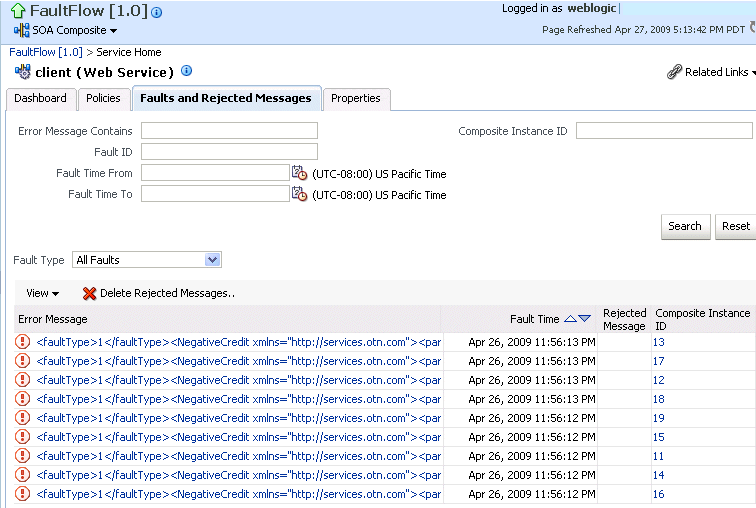Switch to the Policies tab
The width and height of the screenshot is (756, 508).
103,98
